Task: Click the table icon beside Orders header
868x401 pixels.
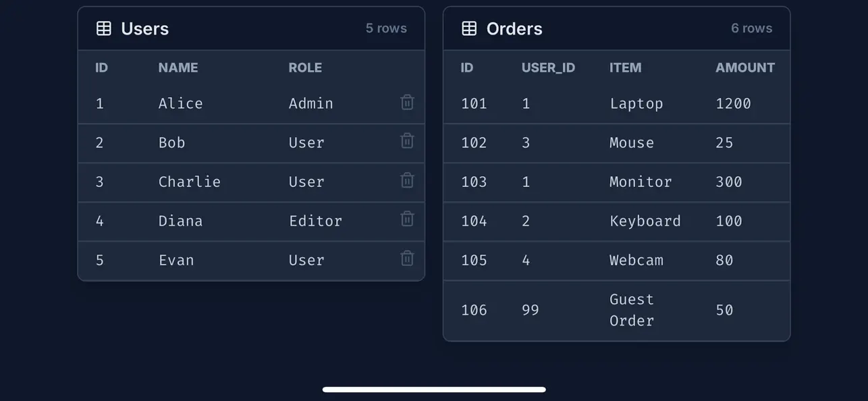Action: tap(468, 28)
